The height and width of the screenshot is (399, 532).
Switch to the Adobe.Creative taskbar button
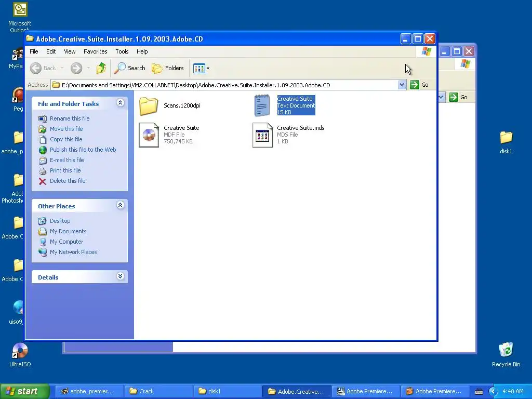tap(297, 392)
